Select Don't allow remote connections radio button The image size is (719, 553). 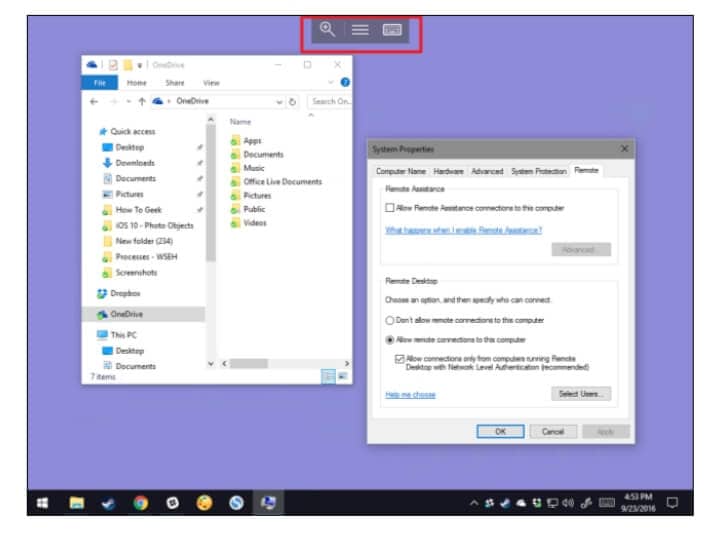point(390,320)
